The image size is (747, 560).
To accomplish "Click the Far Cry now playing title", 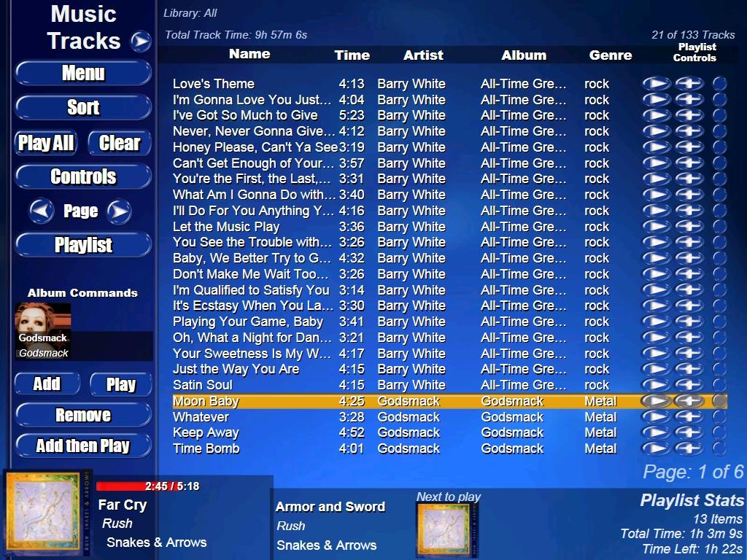I will click(x=123, y=505).
